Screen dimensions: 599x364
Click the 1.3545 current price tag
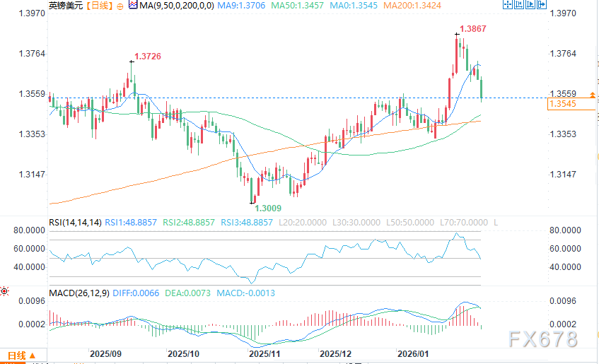point(563,105)
